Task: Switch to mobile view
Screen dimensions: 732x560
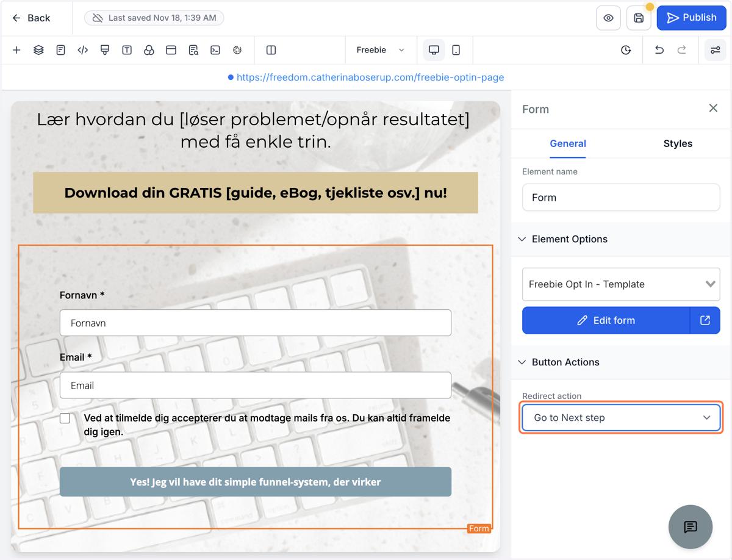Action: (x=456, y=50)
